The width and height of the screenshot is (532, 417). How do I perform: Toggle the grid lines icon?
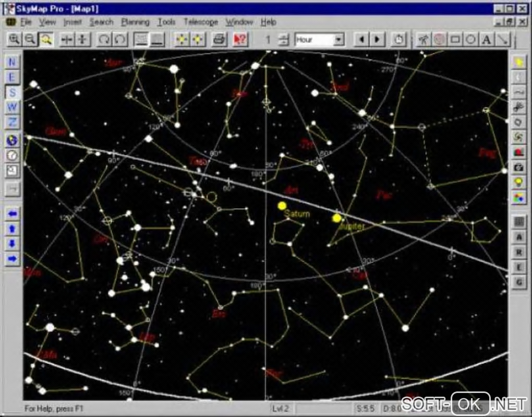[518, 222]
